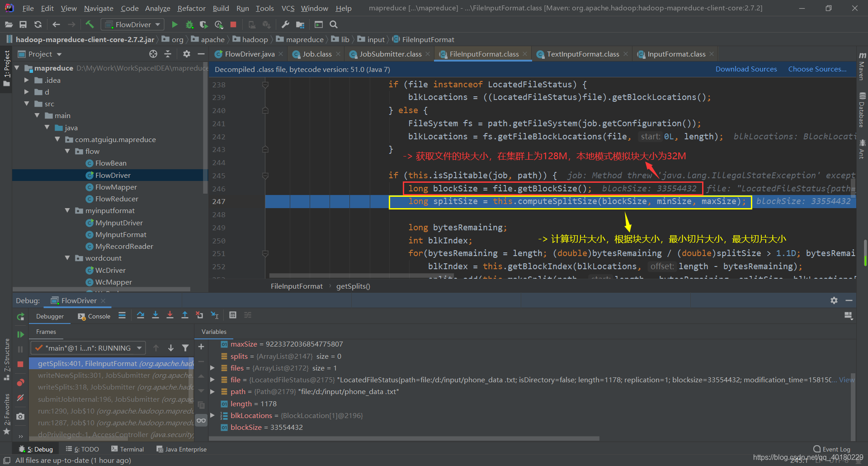
Task: Open Project panel gear settings
Action: (x=186, y=54)
